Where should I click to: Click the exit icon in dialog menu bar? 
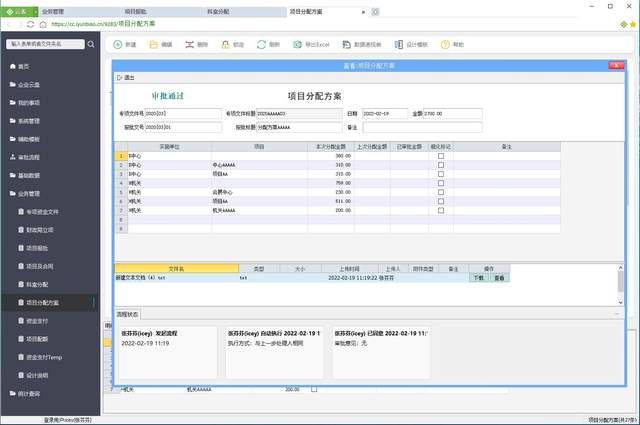coord(119,78)
